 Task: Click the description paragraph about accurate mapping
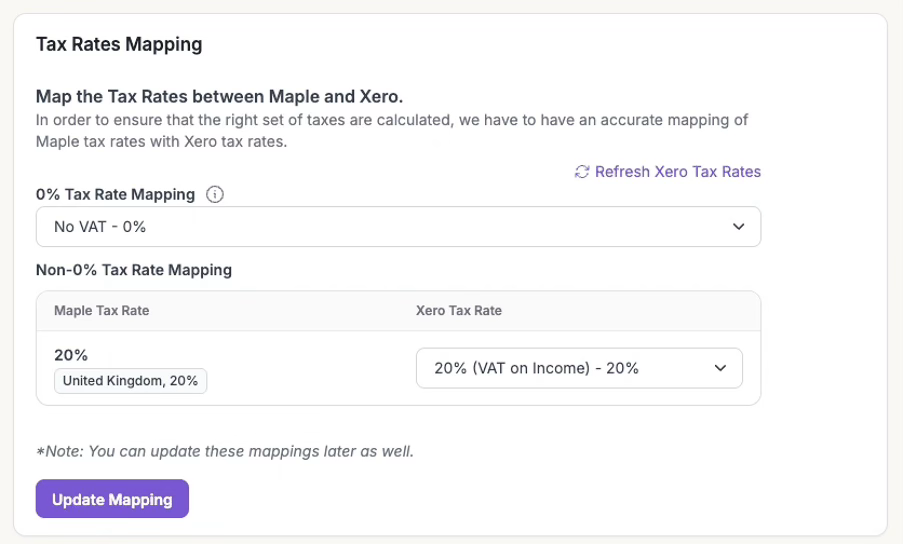[x=392, y=131]
